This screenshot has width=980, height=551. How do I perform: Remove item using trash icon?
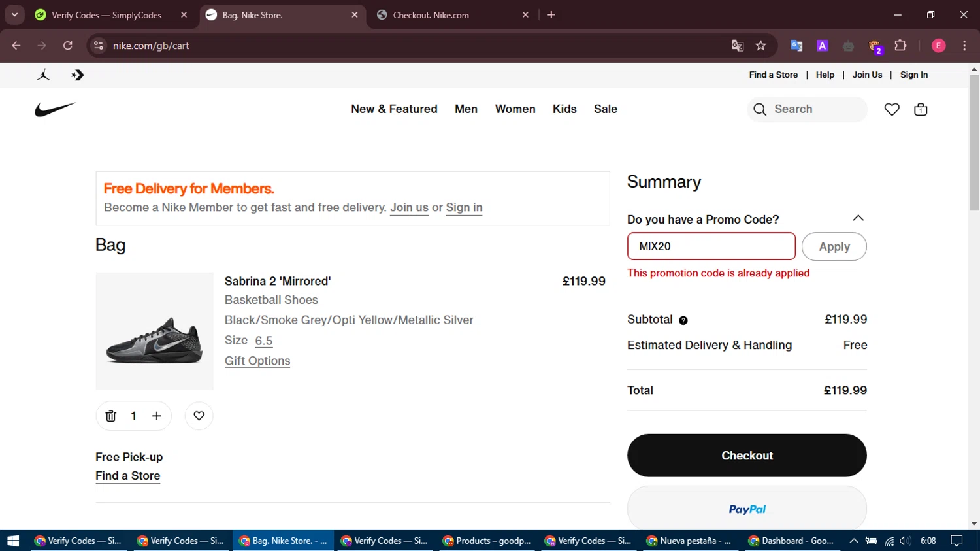coord(110,416)
